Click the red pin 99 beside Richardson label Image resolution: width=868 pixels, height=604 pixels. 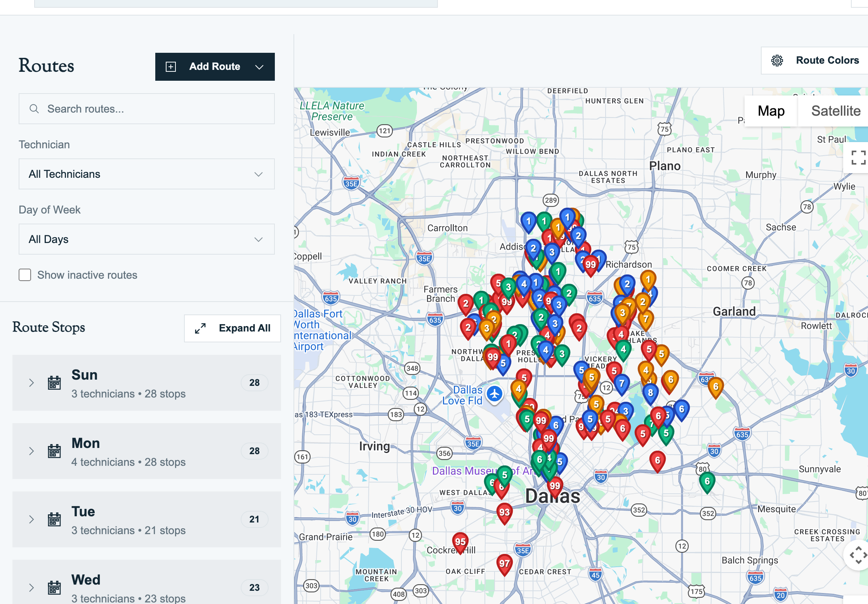[590, 266]
